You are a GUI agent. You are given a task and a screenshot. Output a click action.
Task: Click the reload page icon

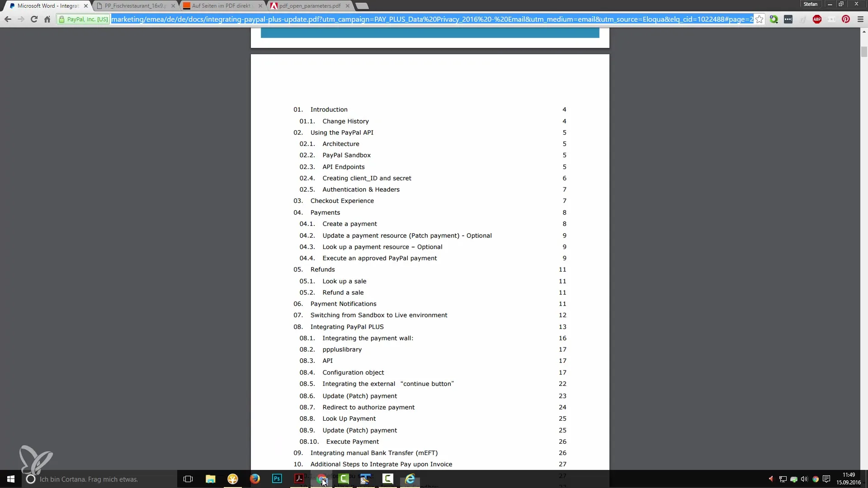pos(34,19)
